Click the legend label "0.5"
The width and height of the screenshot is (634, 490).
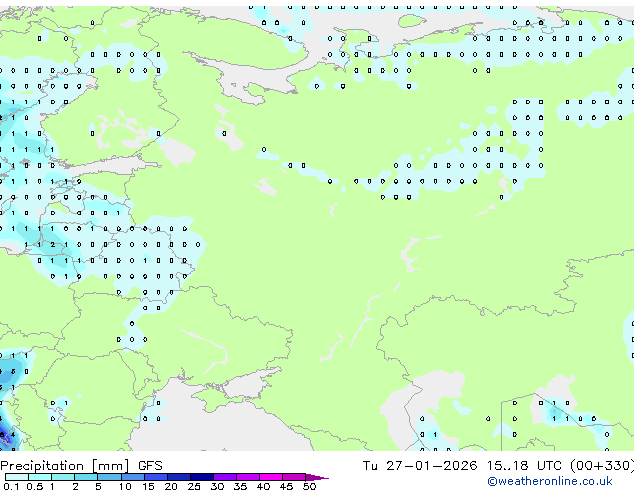pyautogui.click(x=35, y=486)
